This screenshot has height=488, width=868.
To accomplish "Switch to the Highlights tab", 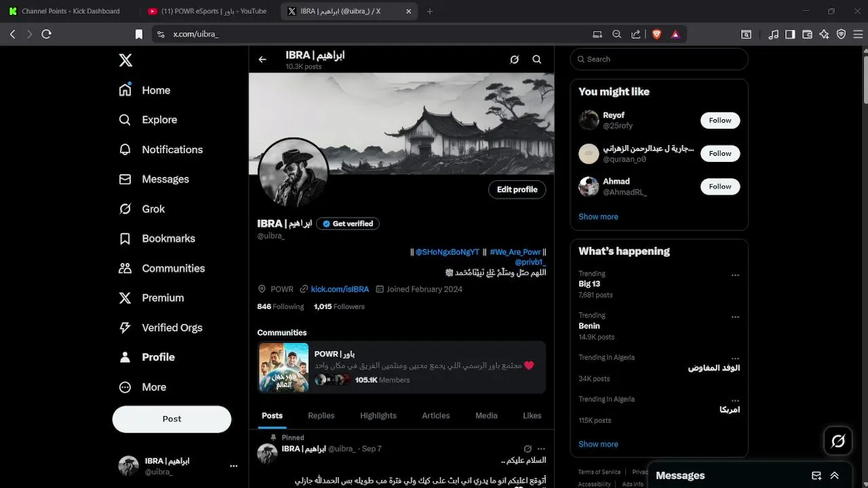I will click(378, 416).
